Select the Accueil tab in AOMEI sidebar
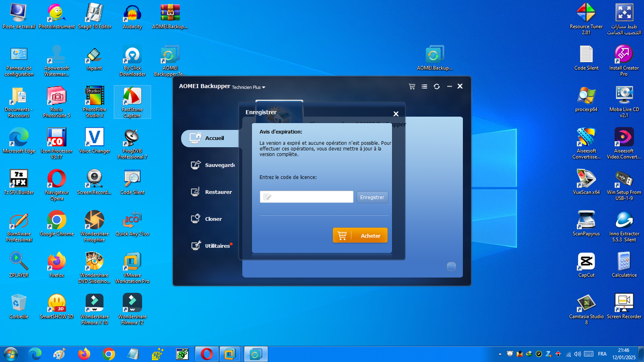This screenshot has width=644, height=362. pyautogui.click(x=210, y=138)
